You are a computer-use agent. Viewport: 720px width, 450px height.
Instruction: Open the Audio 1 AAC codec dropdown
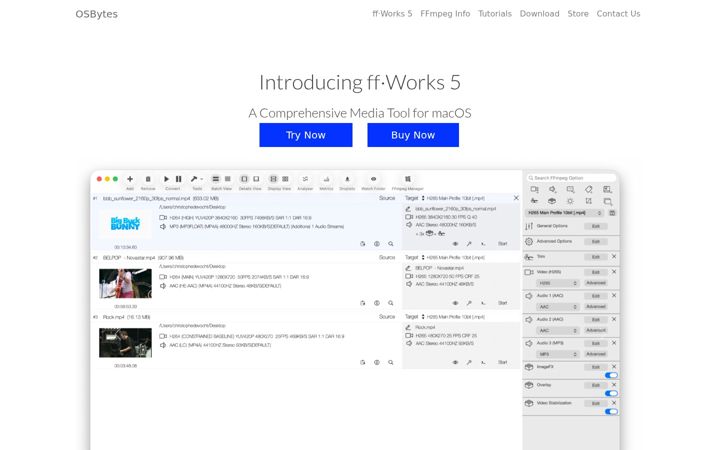(557, 307)
